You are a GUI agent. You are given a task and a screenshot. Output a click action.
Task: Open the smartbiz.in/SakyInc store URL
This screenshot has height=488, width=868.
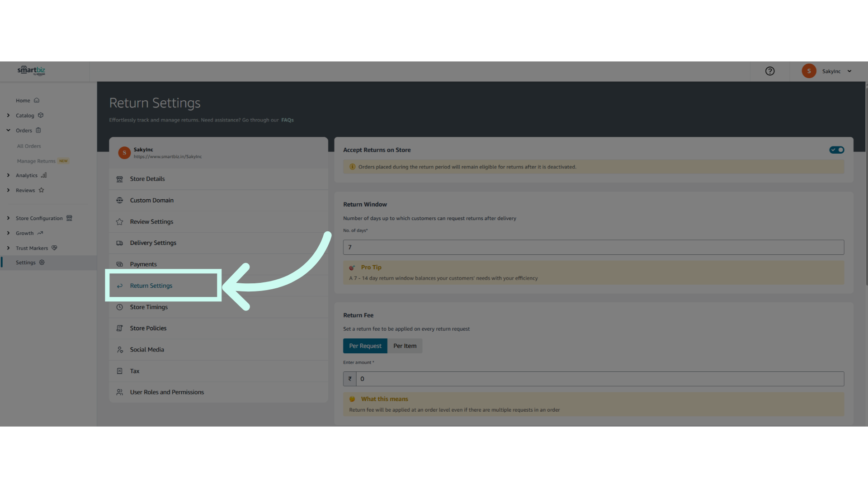point(168,157)
